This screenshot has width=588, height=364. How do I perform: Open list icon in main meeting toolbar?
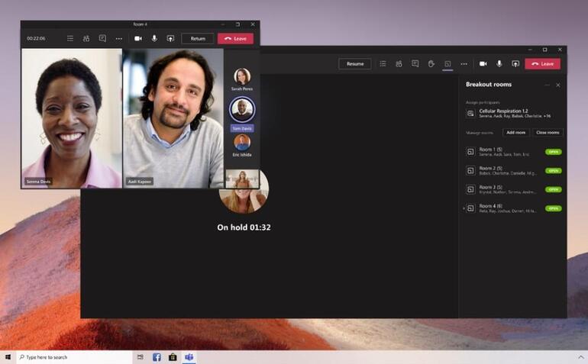coord(383,64)
